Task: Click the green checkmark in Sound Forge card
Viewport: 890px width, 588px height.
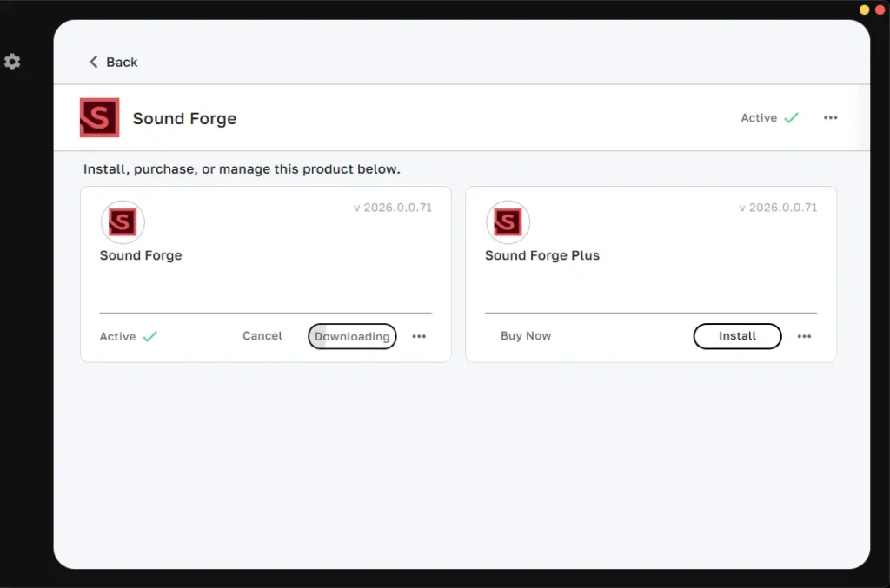Action: coord(150,336)
